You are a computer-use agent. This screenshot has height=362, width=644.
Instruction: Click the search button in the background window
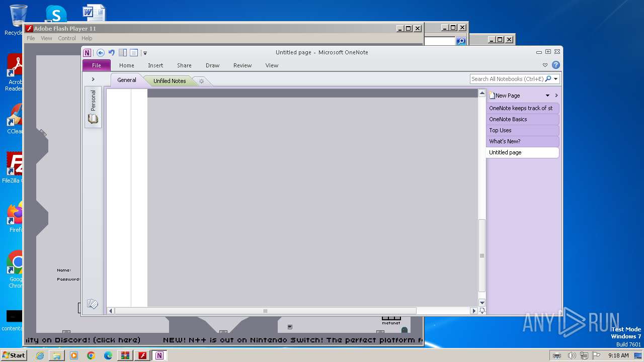[x=461, y=41]
